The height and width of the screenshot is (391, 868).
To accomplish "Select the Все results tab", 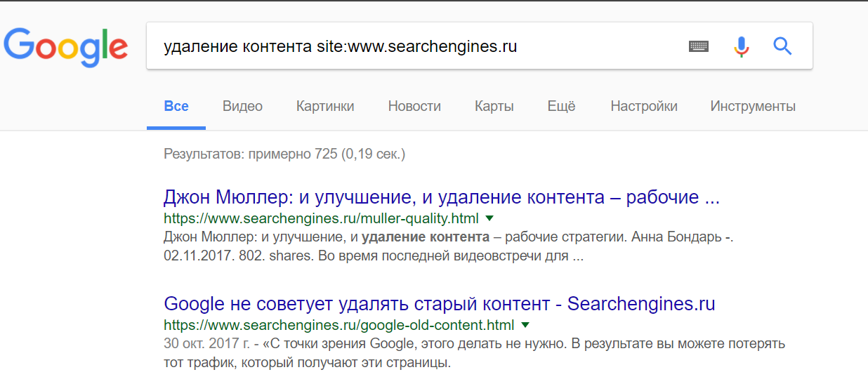I will pyautogui.click(x=176, y=107).
